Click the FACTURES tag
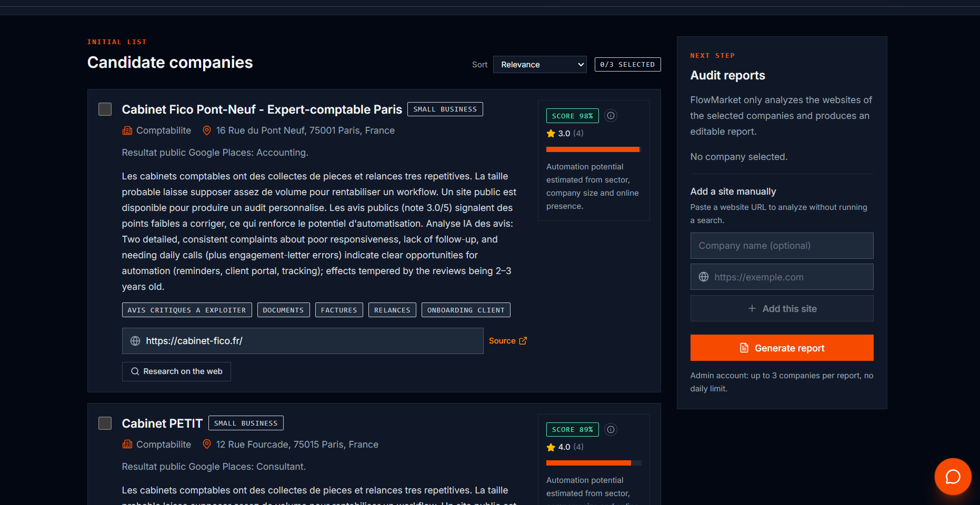This screenshot has height=505, width=980. (339, 310)
